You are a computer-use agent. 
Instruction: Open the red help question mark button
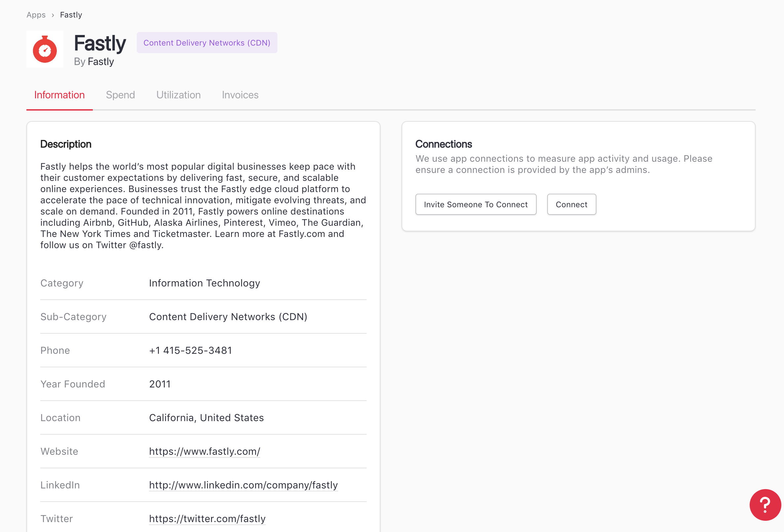[x=765, y=504]
